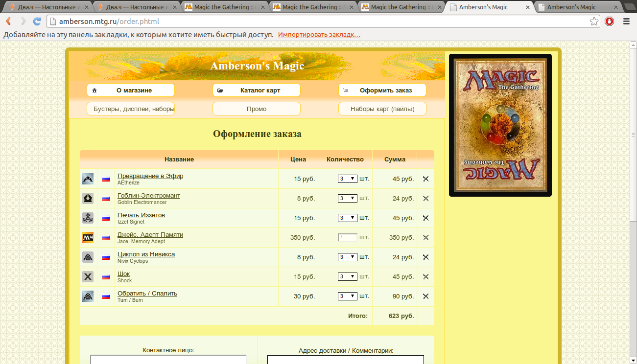637x364 pixels.
Task: Open the Chrome hamburger menu
Action: click(x=626, y=22)
